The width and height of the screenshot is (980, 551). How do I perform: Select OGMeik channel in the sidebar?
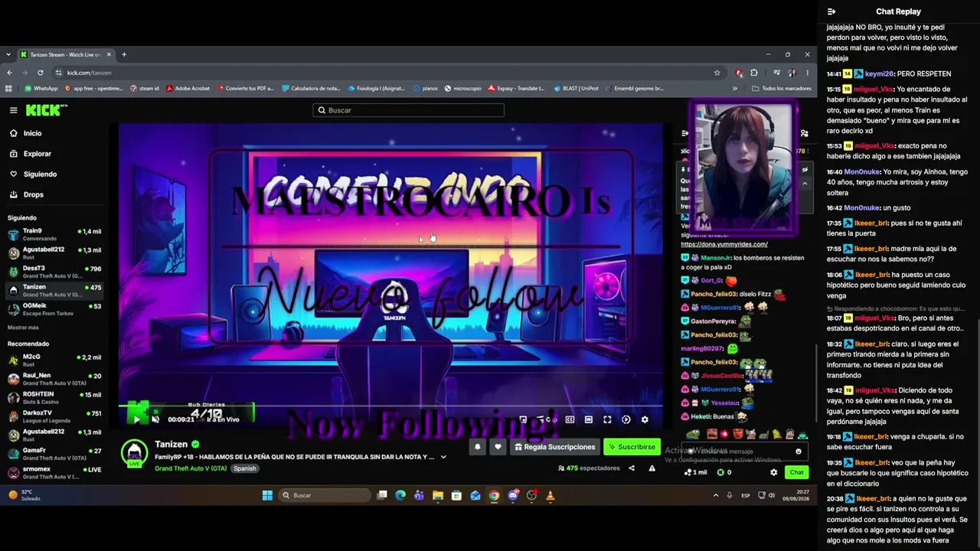[54, 309]
